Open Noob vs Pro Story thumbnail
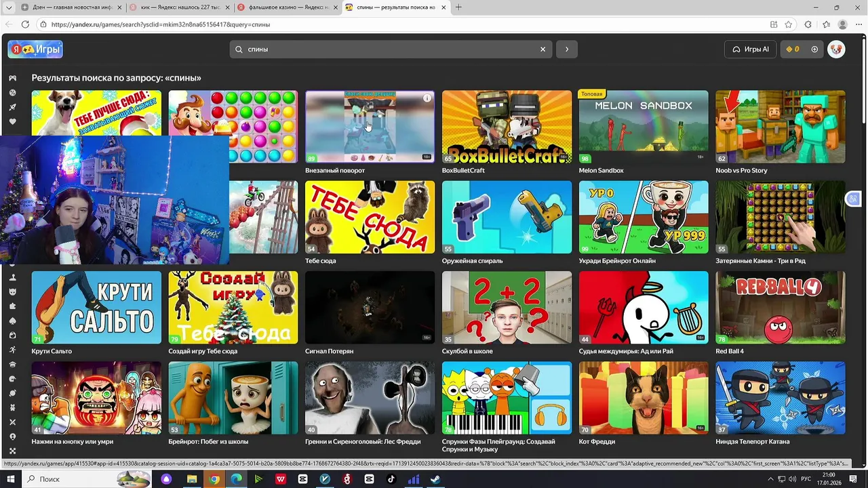 (781, 127)
